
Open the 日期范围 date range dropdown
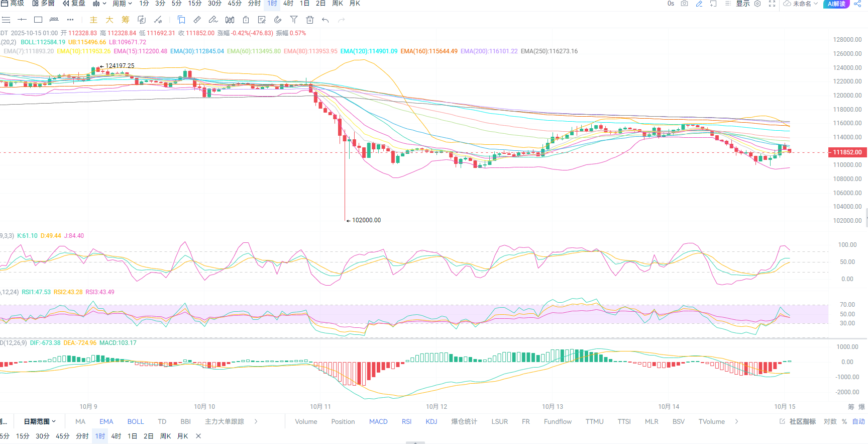40,421
